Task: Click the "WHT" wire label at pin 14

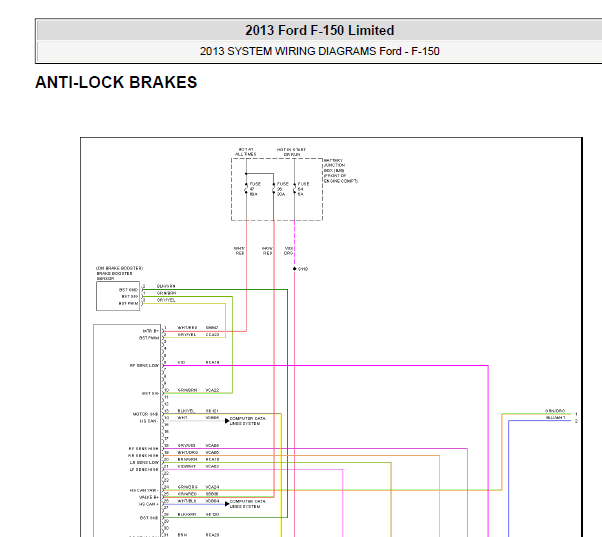Action: coord(182,418)
